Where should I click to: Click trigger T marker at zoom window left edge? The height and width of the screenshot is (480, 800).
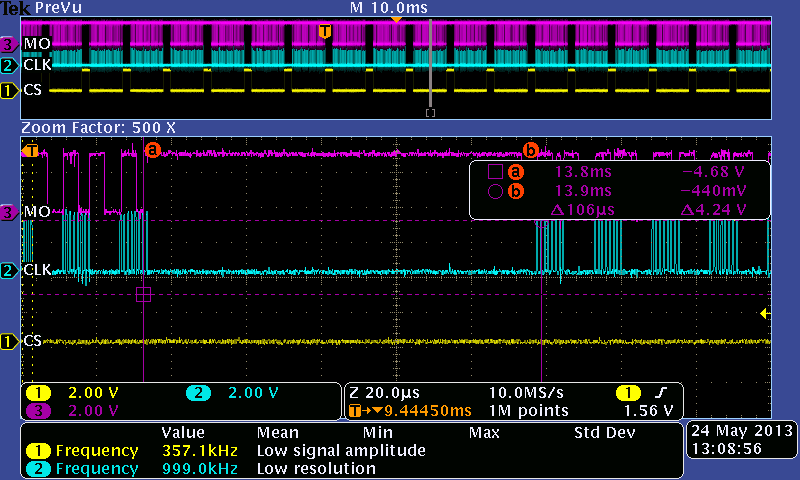click(x=30, y=151)
